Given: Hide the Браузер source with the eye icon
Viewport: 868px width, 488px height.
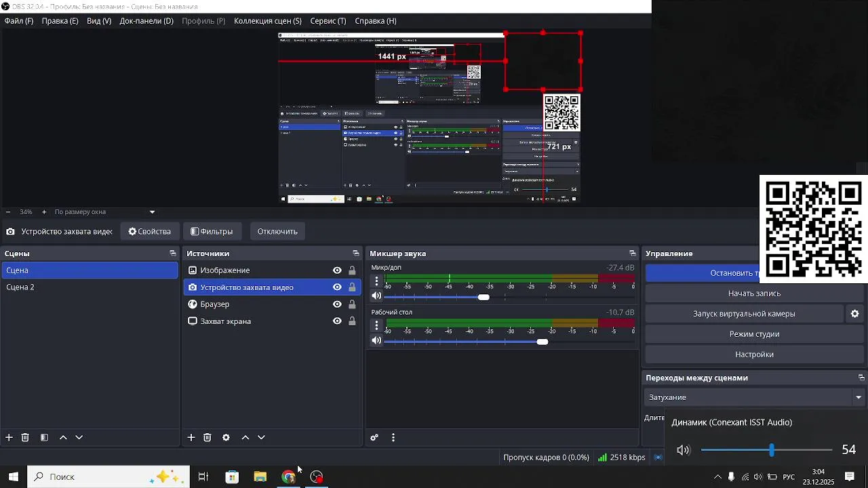Looking at the screenshot, I should point(337,304).
